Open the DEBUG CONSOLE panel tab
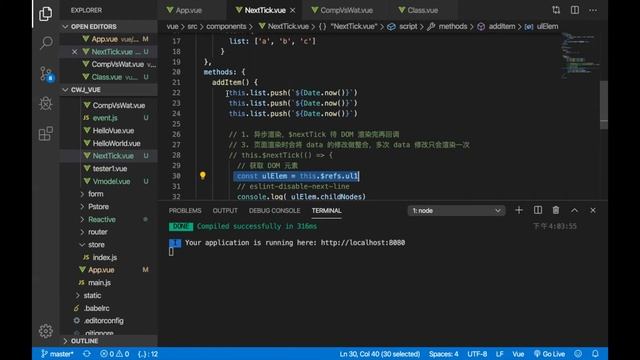This screenshot has height=360, width=640. pos(274,211)
